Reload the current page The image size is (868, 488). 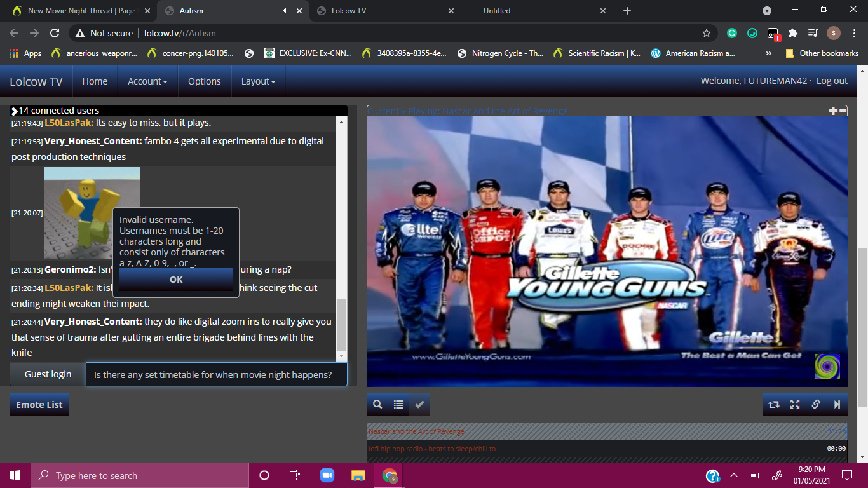click(x=55, y=33)
